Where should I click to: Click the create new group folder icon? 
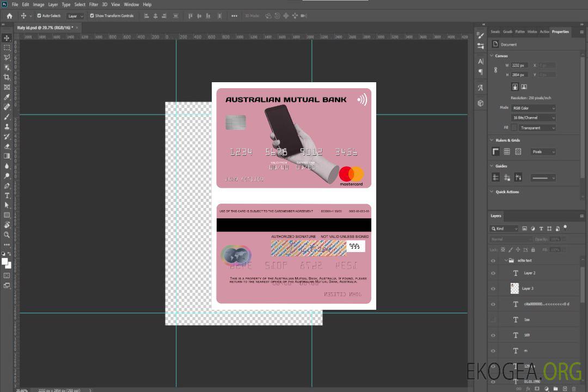click(x=555, y=389)
